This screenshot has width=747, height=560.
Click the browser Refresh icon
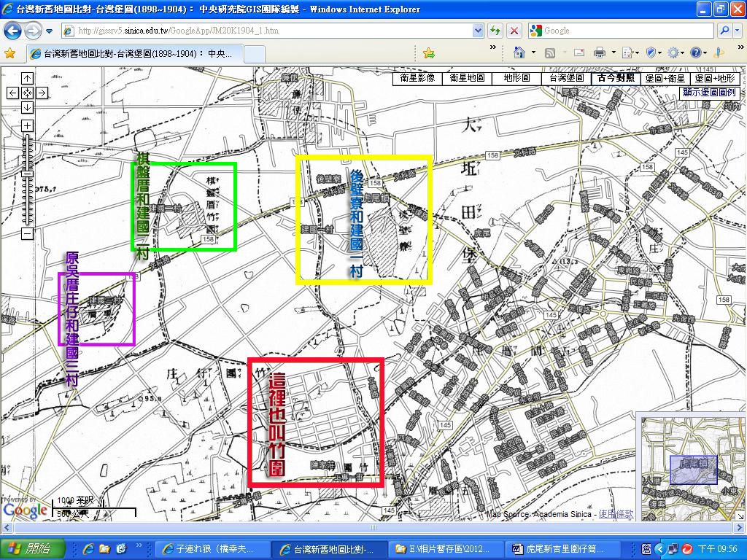click(x=495, y=31)
